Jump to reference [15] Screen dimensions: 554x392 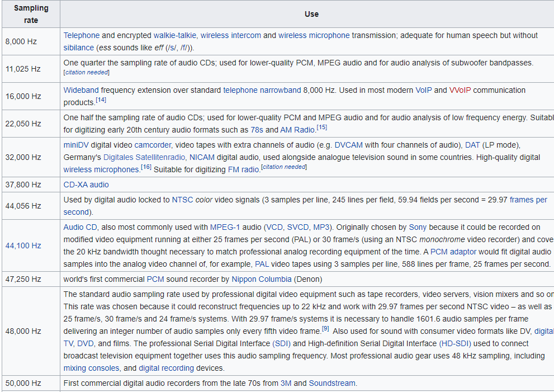tap(322, 127)
